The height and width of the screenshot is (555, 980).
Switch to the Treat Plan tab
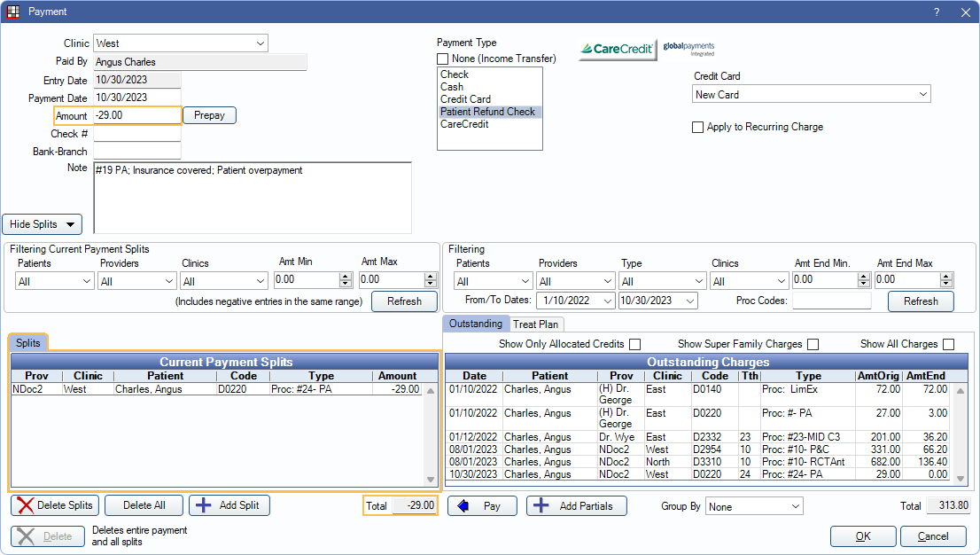click(537, 324)
